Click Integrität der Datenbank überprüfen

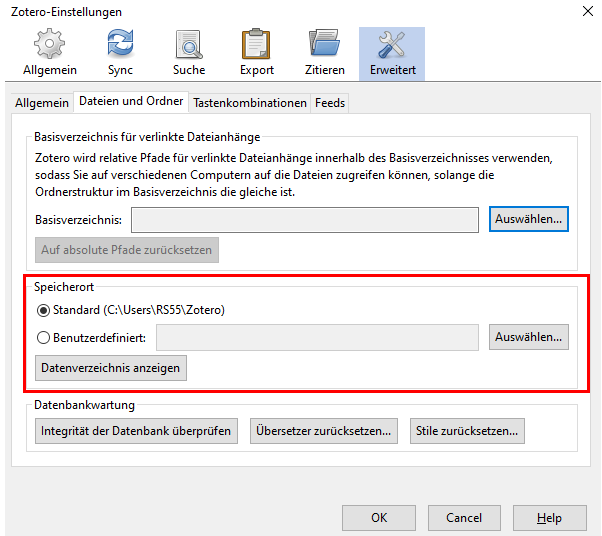pyautogui.click(x=136, y=431)
